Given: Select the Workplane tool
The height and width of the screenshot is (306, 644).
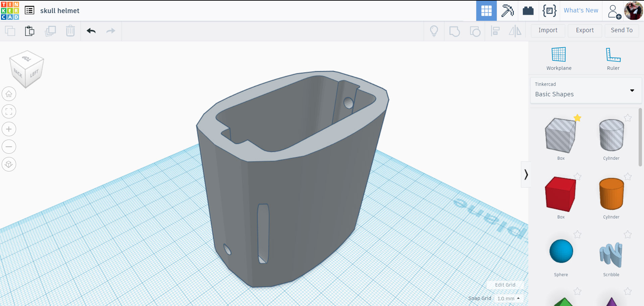Looking at the screenshot, I should click(x=559, y=59).
